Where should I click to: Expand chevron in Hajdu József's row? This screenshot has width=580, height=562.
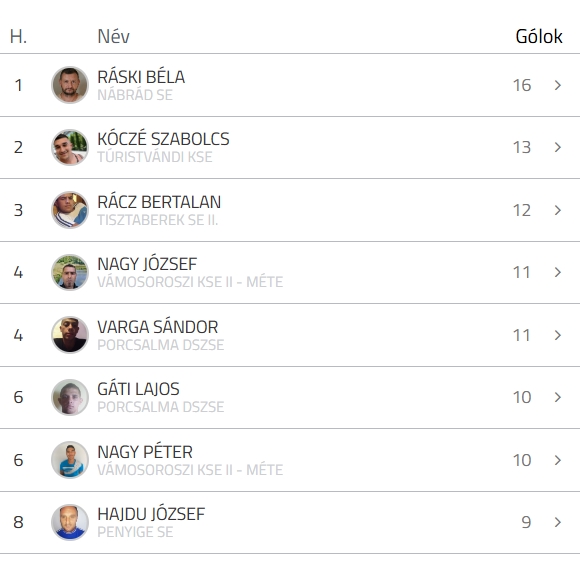click(x=558, y=522)
